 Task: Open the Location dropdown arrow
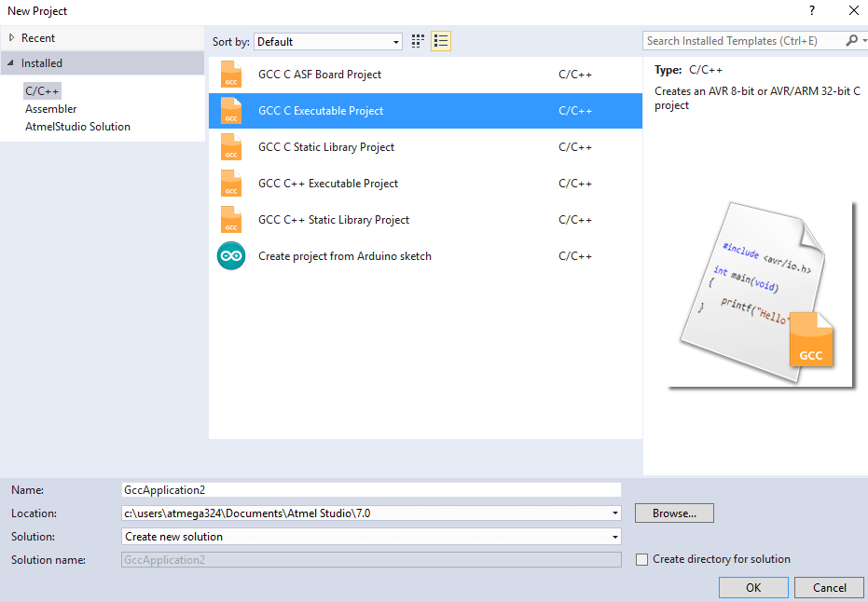[x=614, y=513]
